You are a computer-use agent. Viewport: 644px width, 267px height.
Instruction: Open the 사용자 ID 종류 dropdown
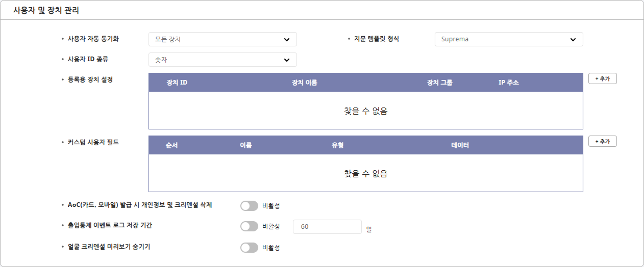(x=222, y=60)
